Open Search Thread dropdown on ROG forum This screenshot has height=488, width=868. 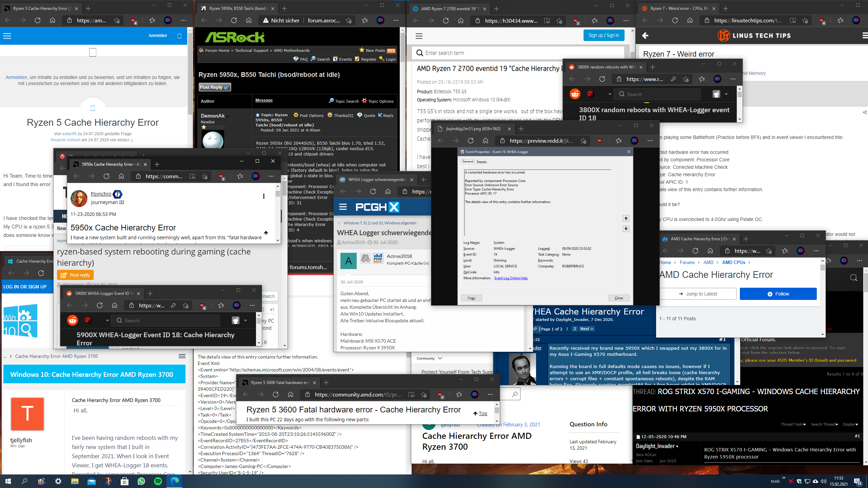point(824,424)
